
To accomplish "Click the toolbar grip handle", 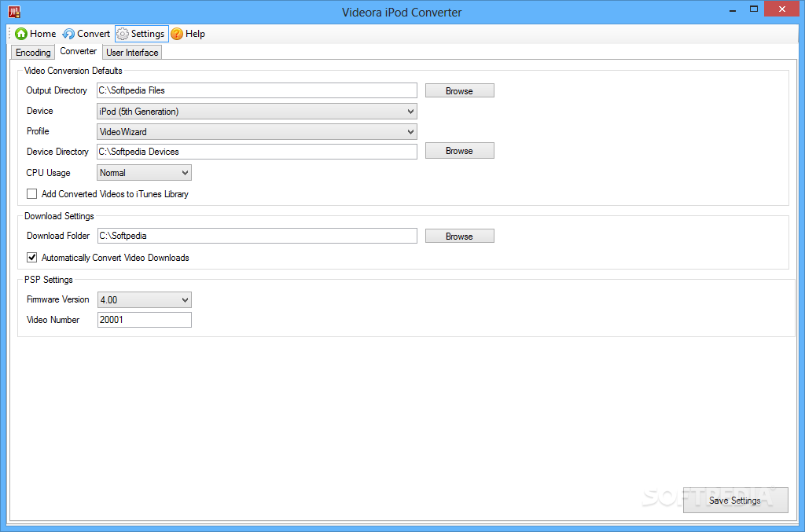I will [x=9, y=34].
